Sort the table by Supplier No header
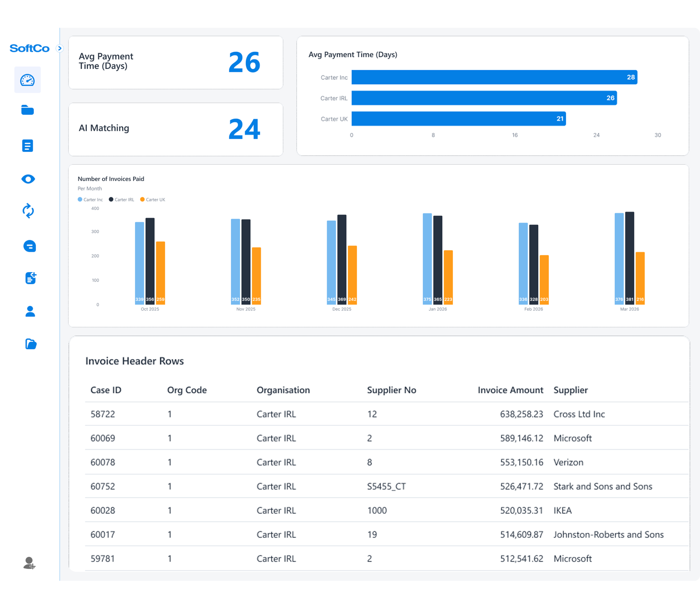700x609 pixels. click(x=392, y=390)
